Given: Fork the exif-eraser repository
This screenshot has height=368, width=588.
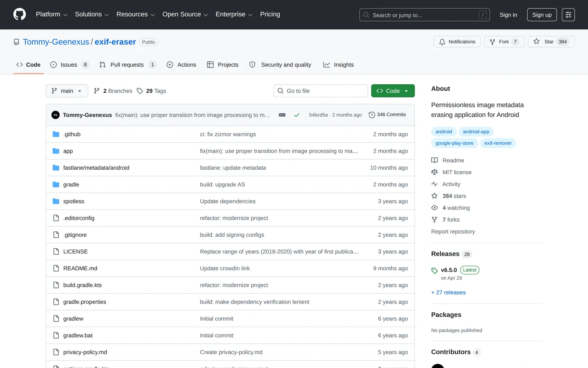Looking at the screenshot, I should coord(504,42).
